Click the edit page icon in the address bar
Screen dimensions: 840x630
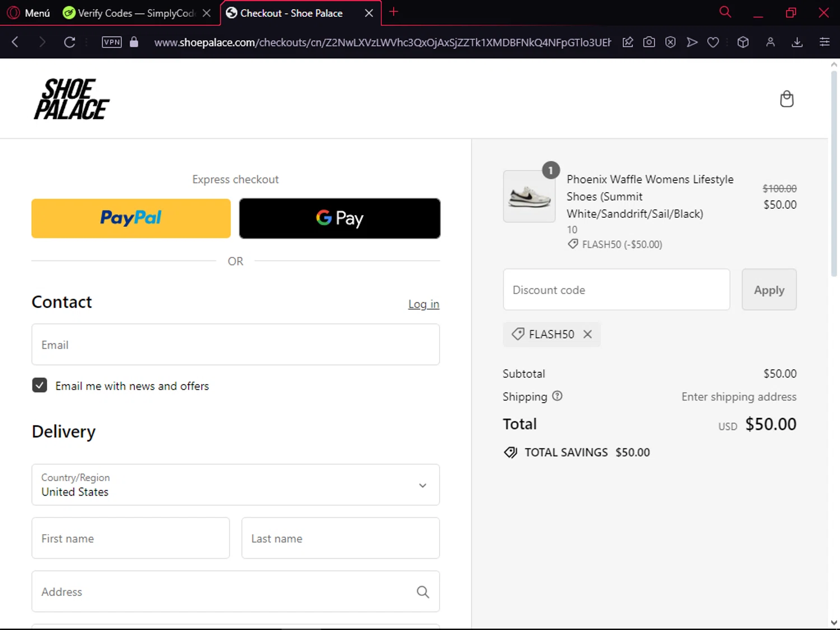click(628, 42)
